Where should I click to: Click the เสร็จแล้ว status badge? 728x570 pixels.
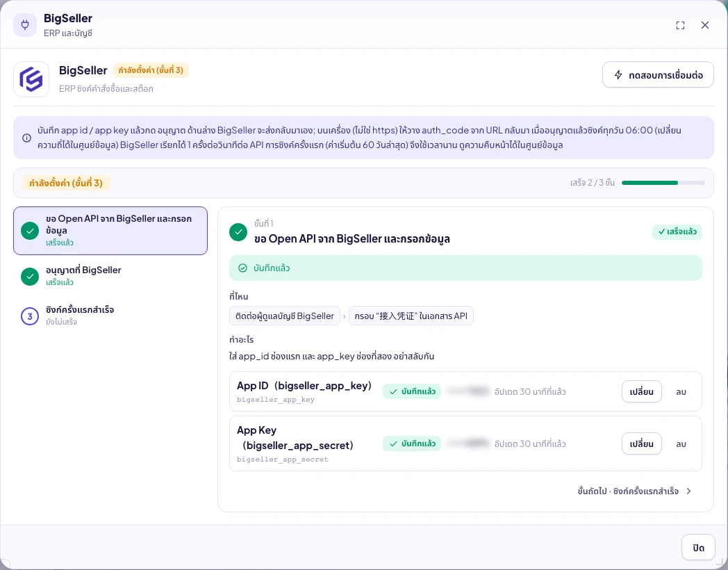click(677, 231)
